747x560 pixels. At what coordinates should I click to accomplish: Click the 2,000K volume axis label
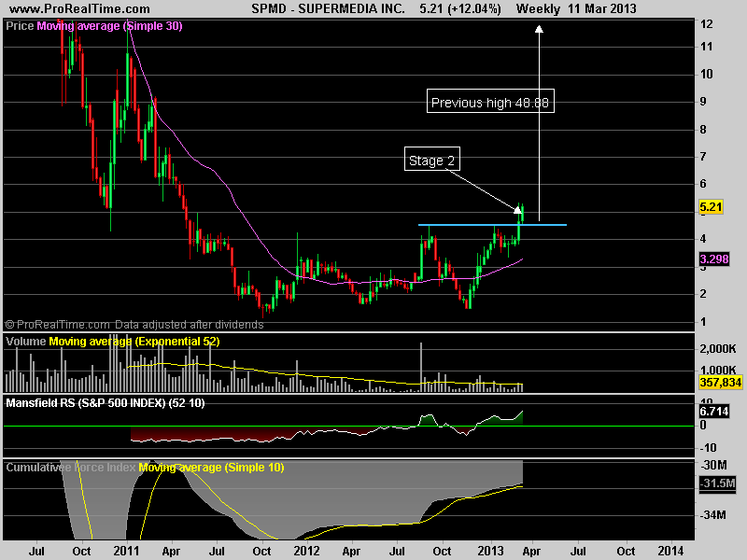point(717,349)
